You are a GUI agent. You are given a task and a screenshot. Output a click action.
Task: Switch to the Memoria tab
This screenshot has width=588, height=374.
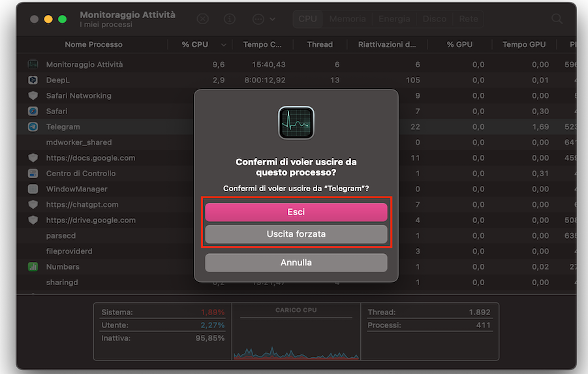click(x=347, y=19)
